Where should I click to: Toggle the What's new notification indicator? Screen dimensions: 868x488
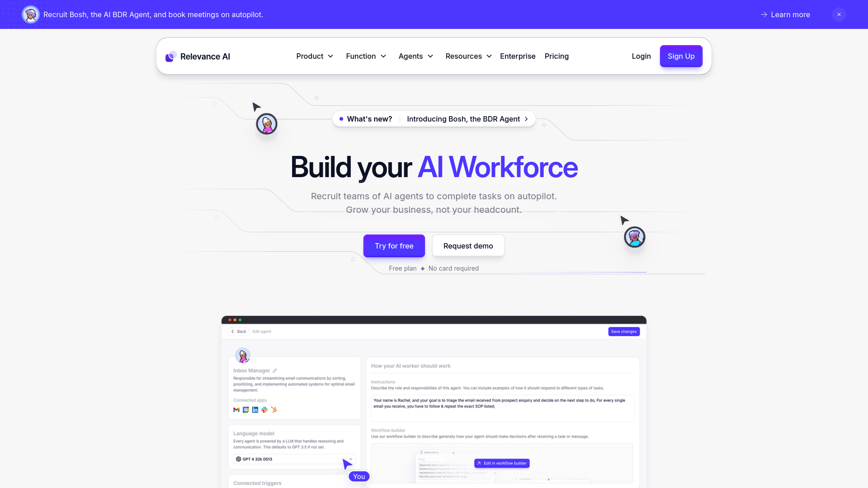coord(342,118)
